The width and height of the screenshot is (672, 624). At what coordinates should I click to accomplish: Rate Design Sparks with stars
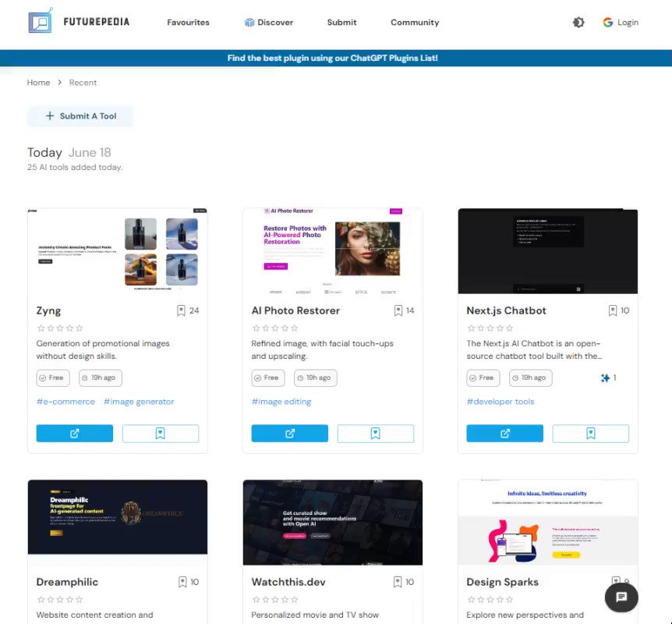coord(490,600)
